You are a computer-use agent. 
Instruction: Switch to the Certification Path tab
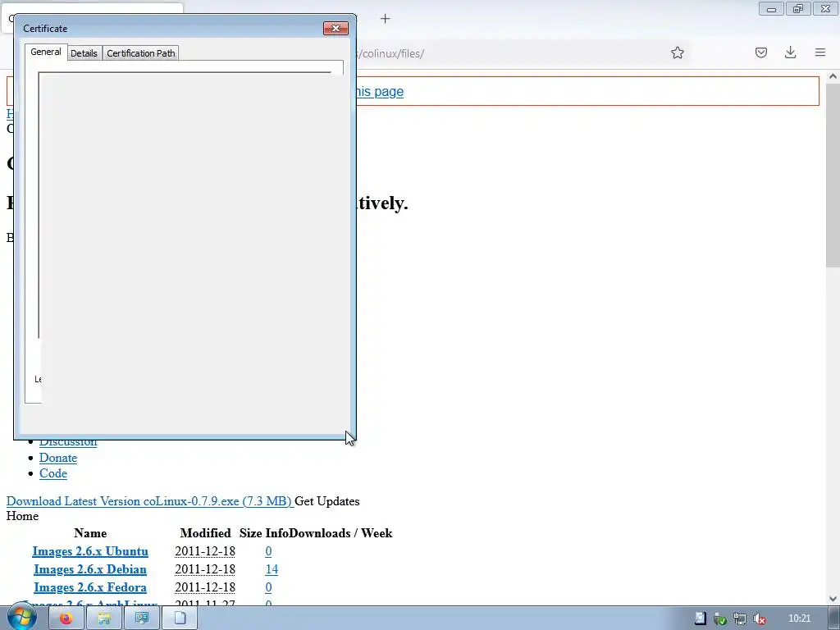pos(141,53)
